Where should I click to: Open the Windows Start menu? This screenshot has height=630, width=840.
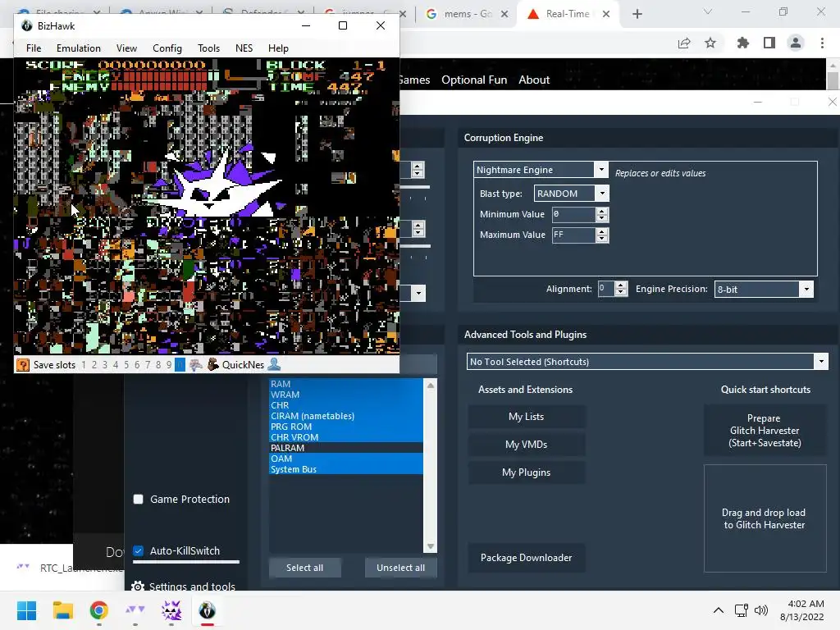(x=26, y=610)
